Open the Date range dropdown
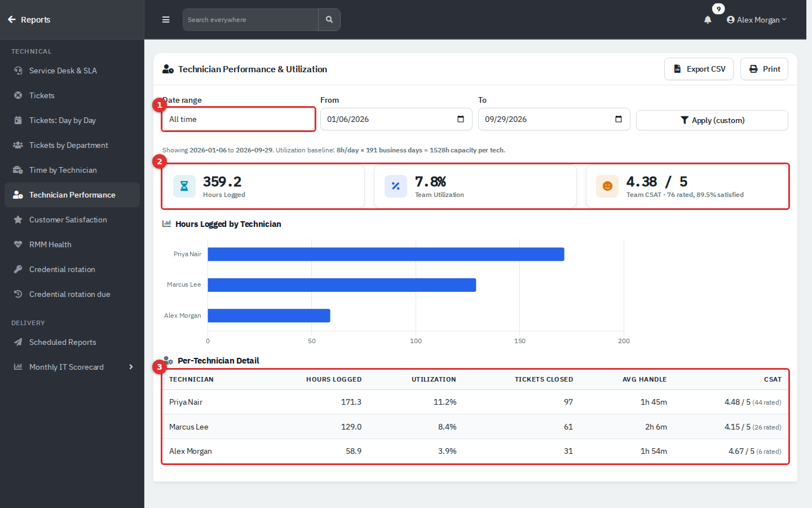This screenshot has height=508, width=812. [239, 119]
